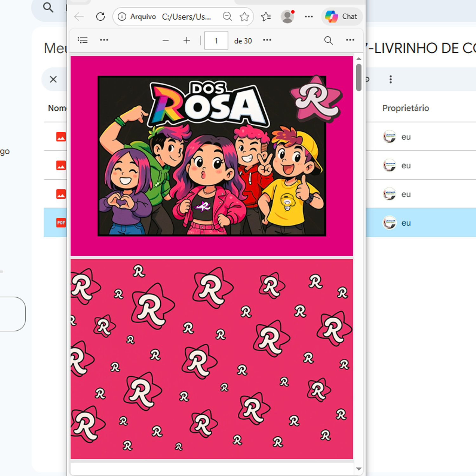The image size is (476, 476).
Task: Click the red image file icon in Drive
Action: coord(62,137)
